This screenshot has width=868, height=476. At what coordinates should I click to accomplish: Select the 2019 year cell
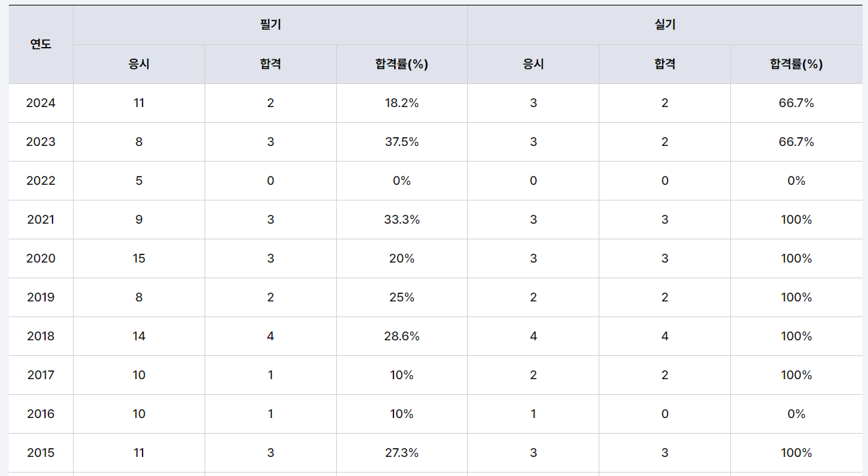click(x=41, y=297)
